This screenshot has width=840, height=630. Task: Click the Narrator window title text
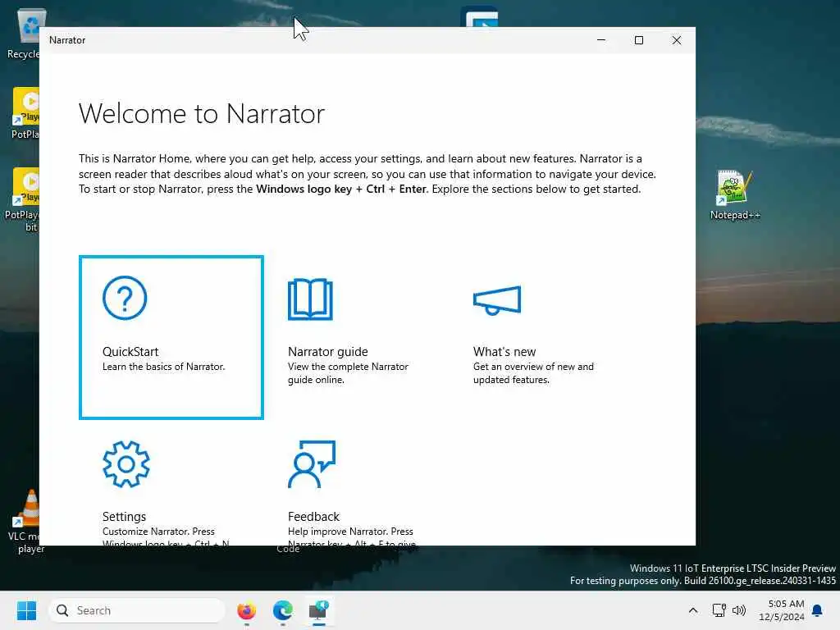point(67,40)
